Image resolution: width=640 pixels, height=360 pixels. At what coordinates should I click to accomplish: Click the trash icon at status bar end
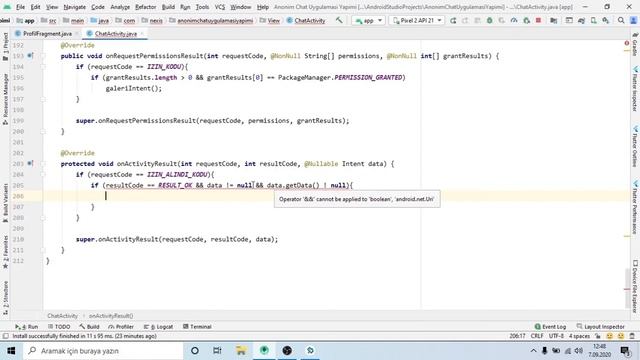pyautogui.click(x=632, y=336)
